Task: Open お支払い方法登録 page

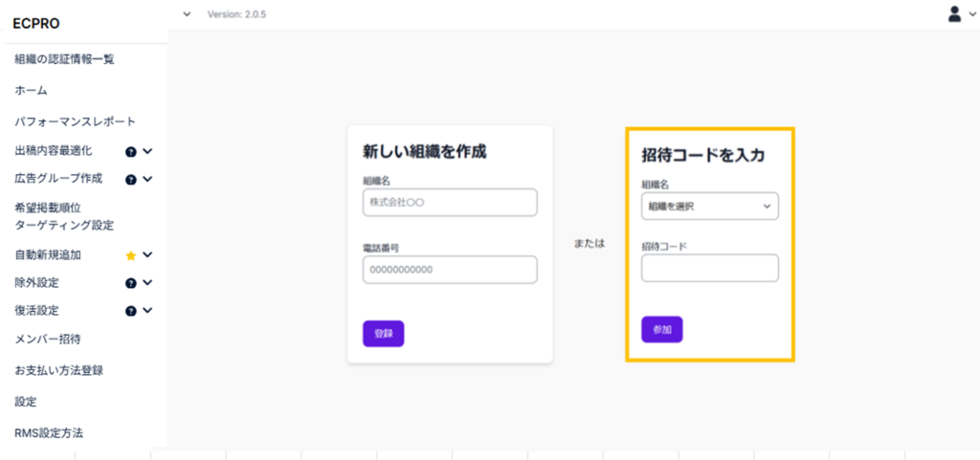Action: (x=59, y=370)
